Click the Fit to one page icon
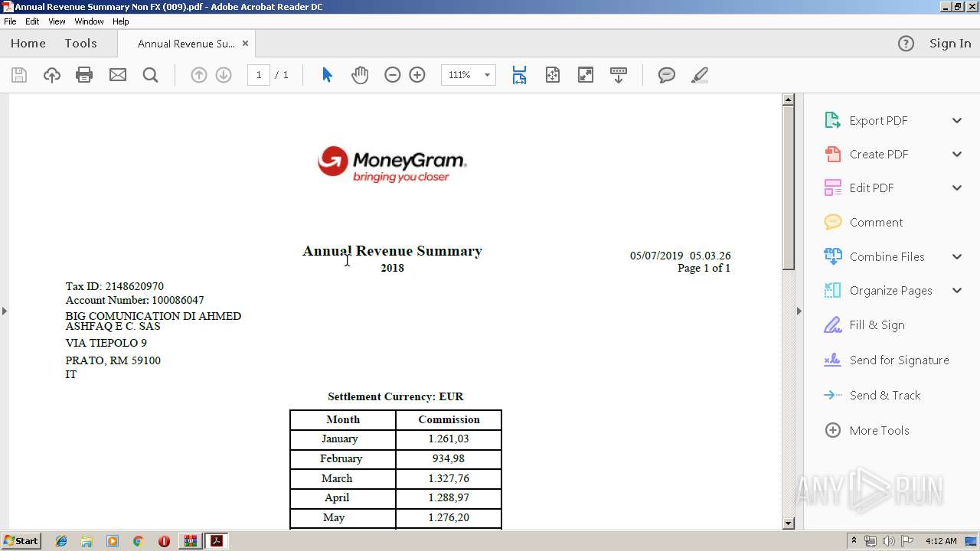Viewport: 980px width, 551px height. 553,75
